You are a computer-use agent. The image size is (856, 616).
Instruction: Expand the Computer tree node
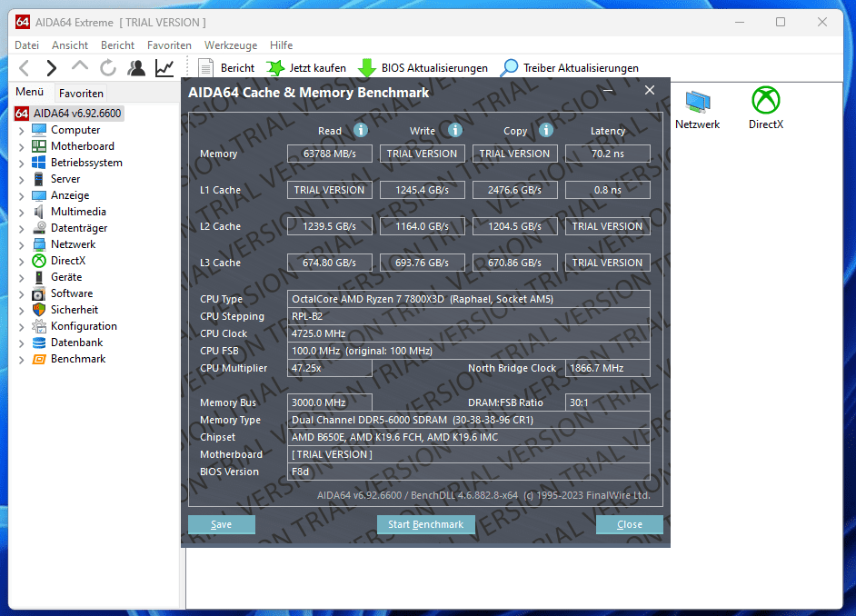21,131
